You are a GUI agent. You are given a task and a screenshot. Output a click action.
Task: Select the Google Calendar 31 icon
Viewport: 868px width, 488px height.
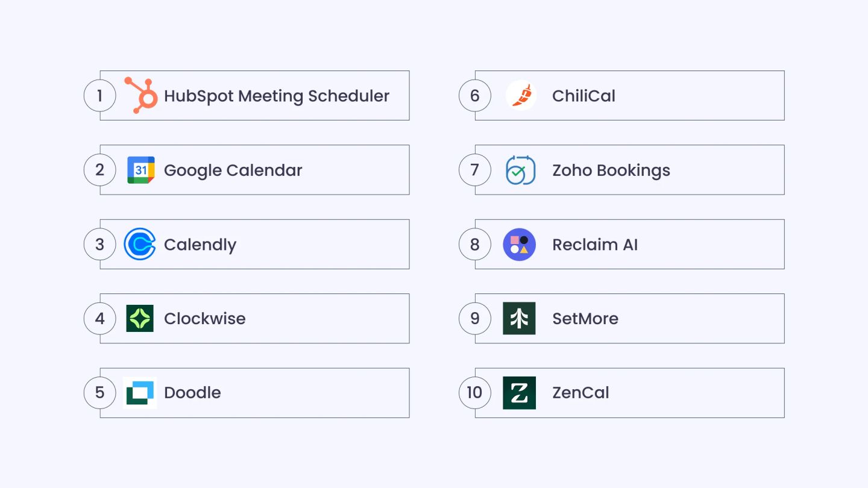point(141,170)
